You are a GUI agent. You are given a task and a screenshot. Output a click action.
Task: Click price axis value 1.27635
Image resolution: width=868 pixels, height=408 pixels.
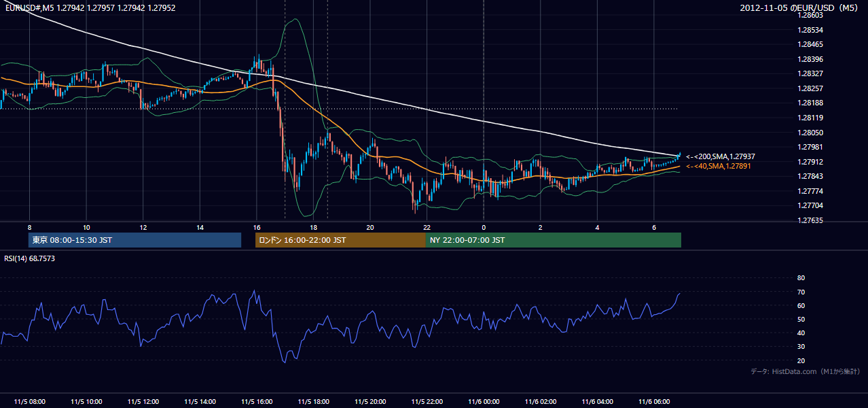pos(810,220)
